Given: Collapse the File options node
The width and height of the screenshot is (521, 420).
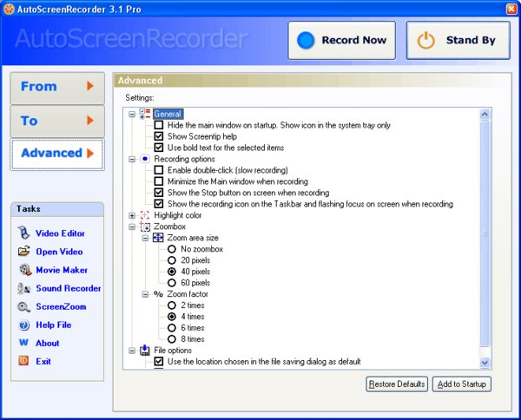Looking at the screenshot, I should point(132,351).
